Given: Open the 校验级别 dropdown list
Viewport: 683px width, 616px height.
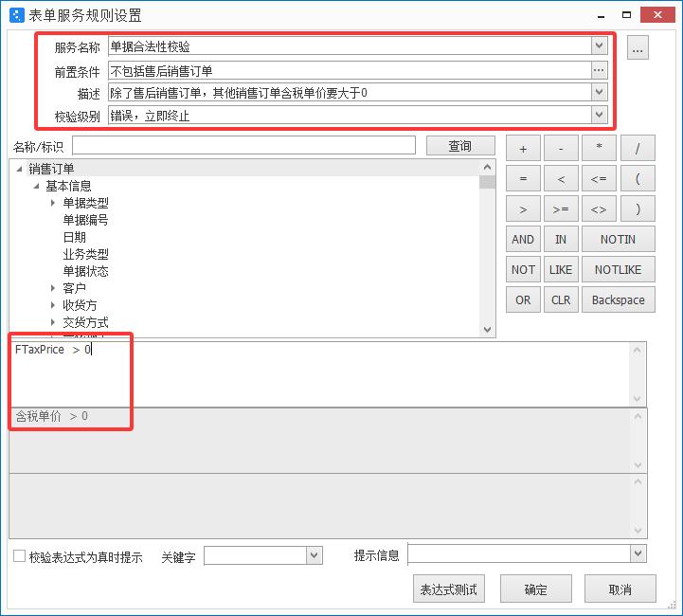Looking at the screenshot, I should [x=599, y=115].
